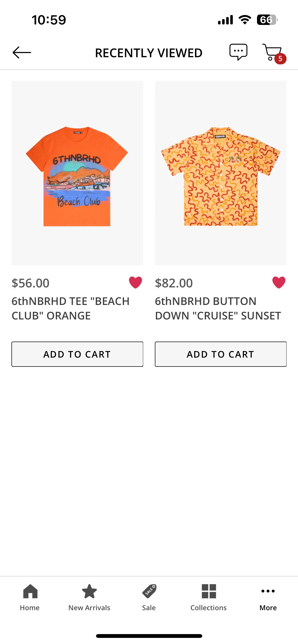Switch to the Collections tab label
Viewport: 298px width, 644px height.
[x=209, y=608]
